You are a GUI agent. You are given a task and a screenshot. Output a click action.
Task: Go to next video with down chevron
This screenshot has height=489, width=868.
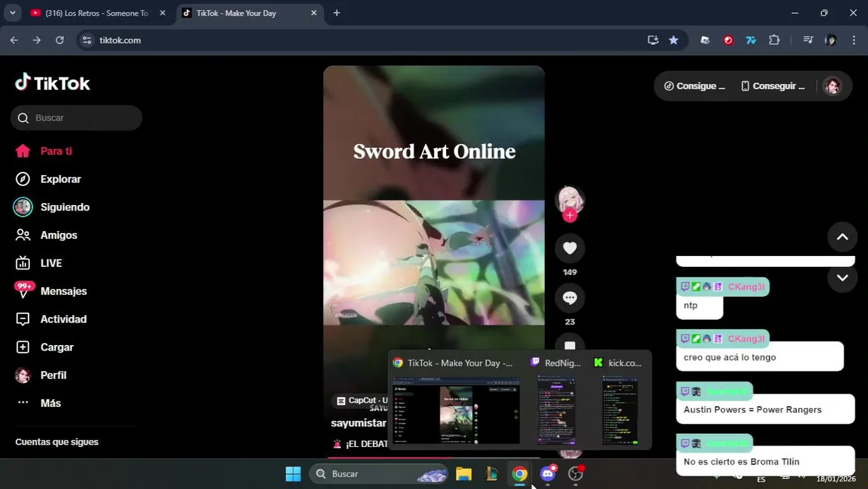coord(842,278)
